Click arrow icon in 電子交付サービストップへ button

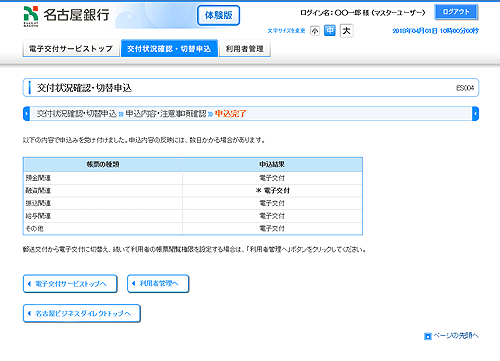(30, 284)
